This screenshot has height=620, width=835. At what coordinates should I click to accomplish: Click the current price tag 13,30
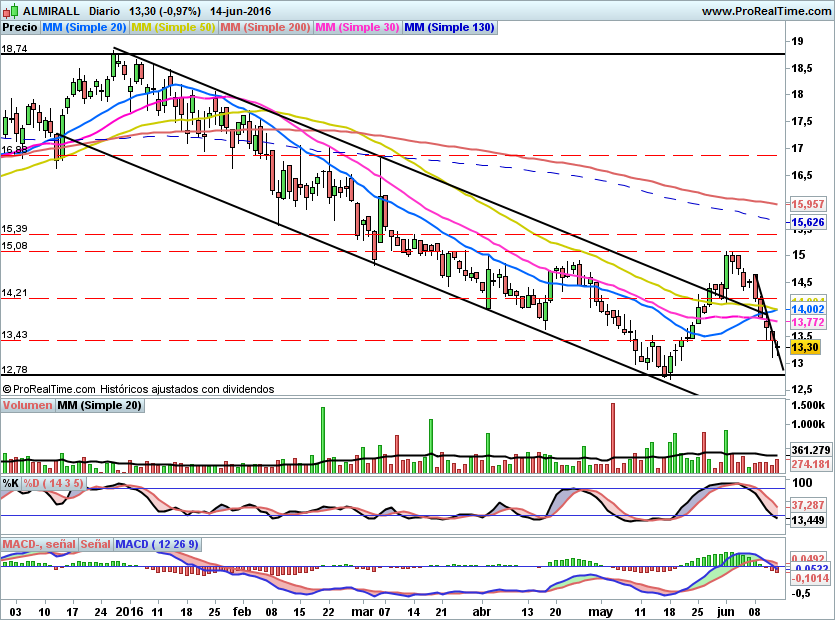click(804, 347)
